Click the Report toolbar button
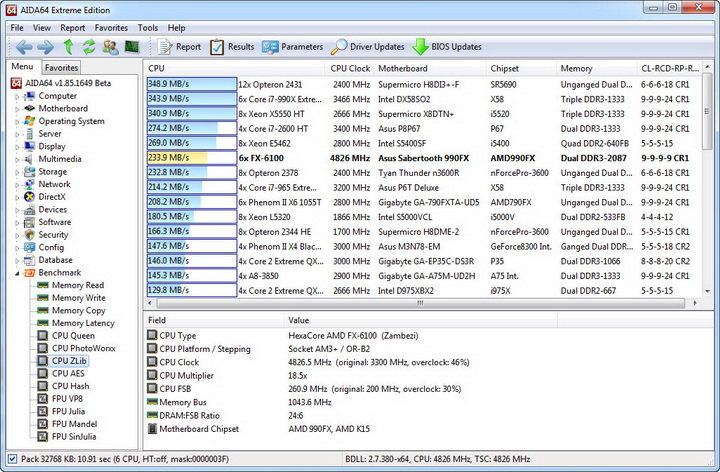The height and width of the screenshot is (472, 720). (x=180, y=47)
